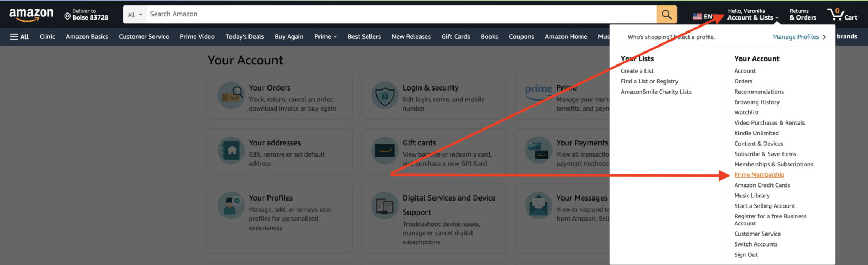Open Music Library
Screen dimensions: 868x265
(752, 196)
